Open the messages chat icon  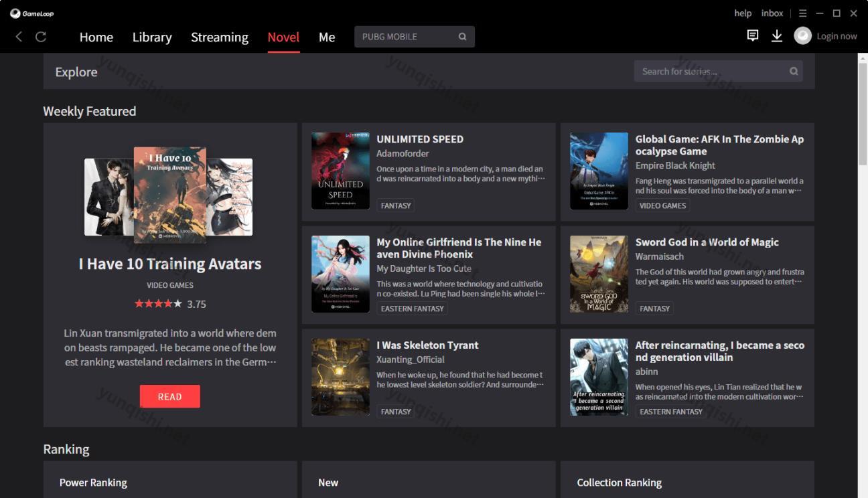753,35
